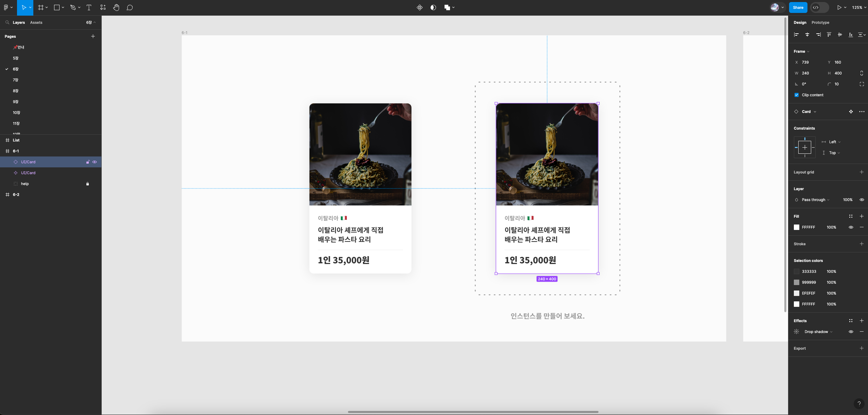Switch to the Assets tab
This screenshot has width=868, height=415.
[x=36, y=22]
